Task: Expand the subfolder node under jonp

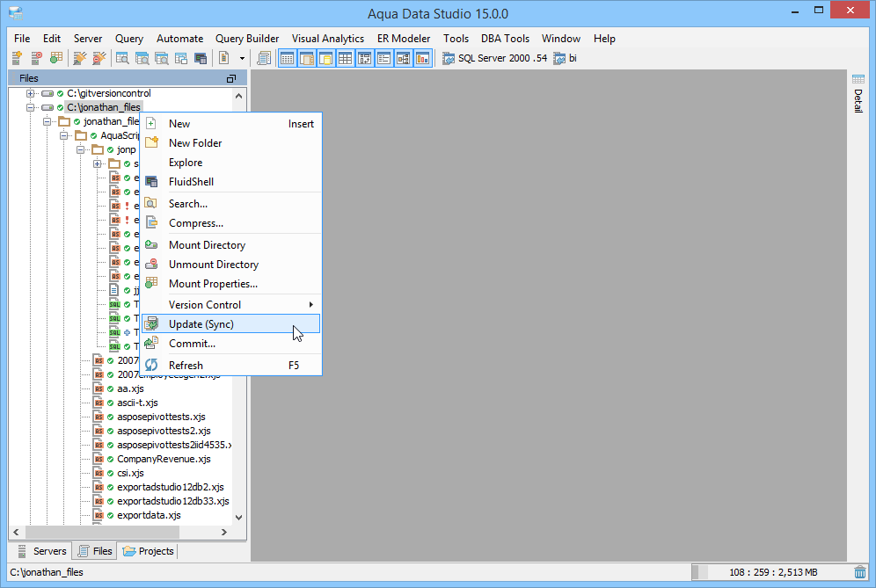Action: pos(98,163)
